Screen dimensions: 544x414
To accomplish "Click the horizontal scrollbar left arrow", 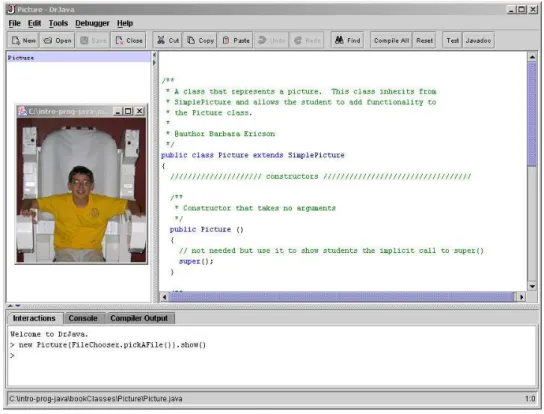I will coord(164,297).
